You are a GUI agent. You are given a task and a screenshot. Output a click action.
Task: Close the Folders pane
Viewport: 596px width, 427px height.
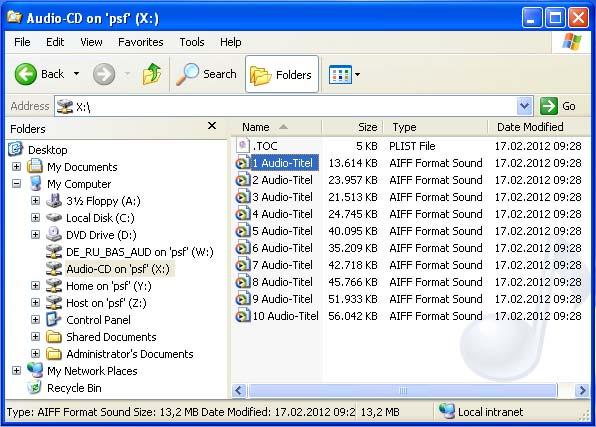click(x=212, y=126)
